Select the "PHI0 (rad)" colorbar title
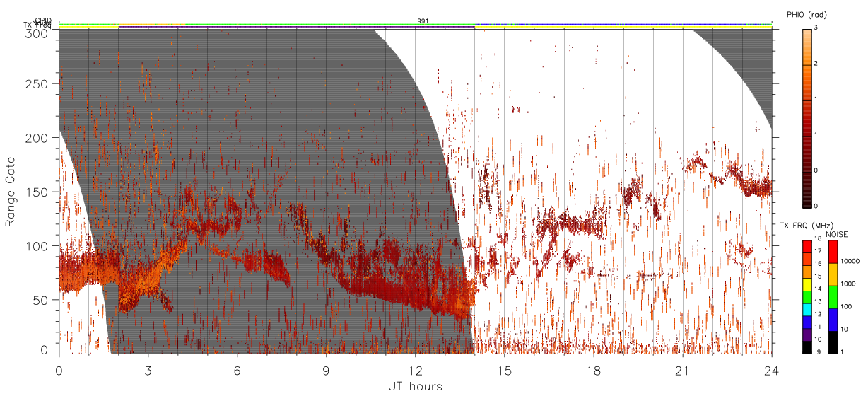The width and height of the screenshot is (868, 401). coord(807,14)
